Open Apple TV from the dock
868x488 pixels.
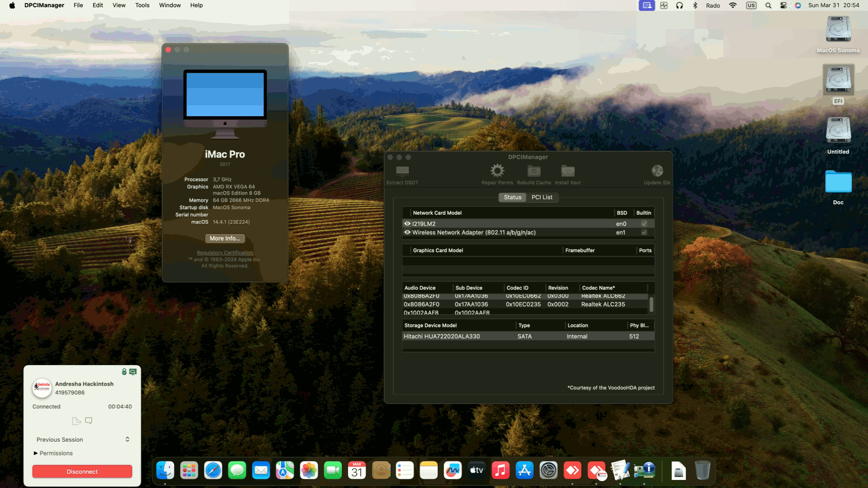click(476, 471)
